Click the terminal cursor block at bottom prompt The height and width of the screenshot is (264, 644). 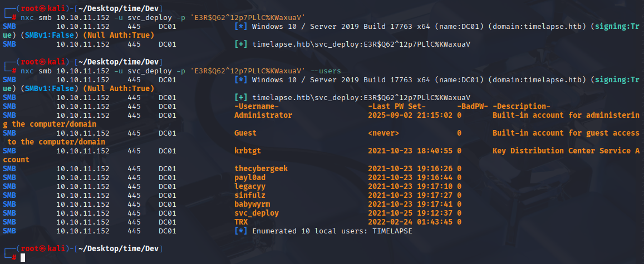(x=23, y=257)
